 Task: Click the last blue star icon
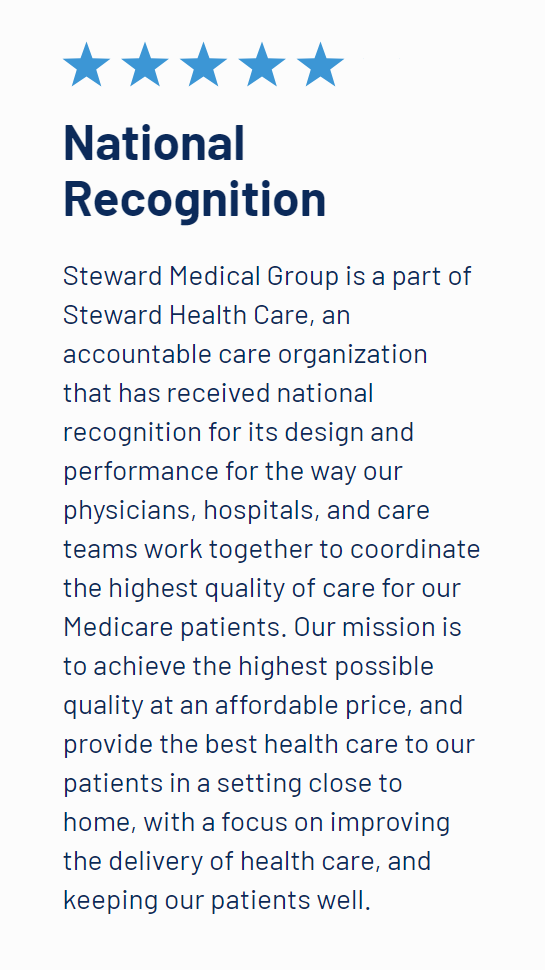click(320, 64)
